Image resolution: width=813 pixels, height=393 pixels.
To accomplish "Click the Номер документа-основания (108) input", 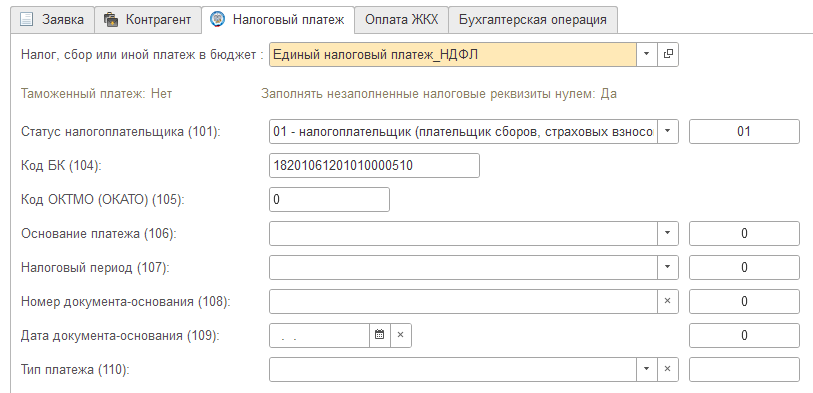I will (x=463, y=301).
